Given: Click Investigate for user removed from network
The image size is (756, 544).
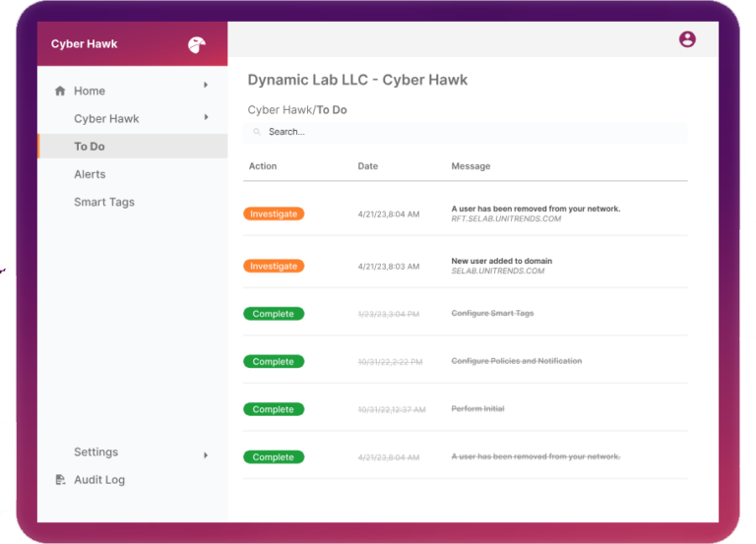Looking at the screenshot, I should (274, 213).
